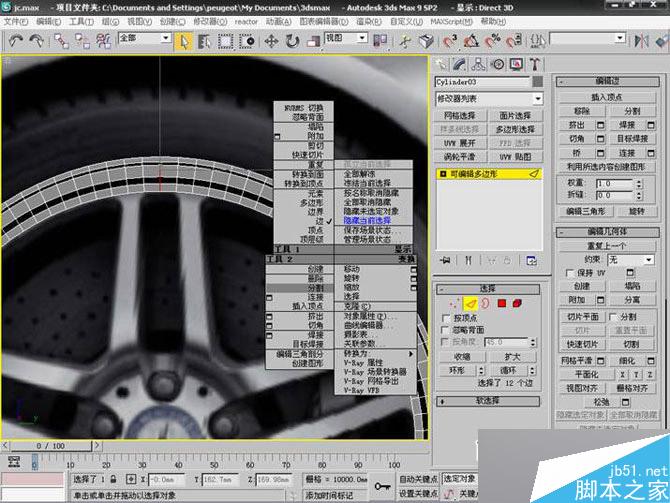Click the 扩大 selection button
The height and width of the screenshot is (503, 670).
click(513, 355)
